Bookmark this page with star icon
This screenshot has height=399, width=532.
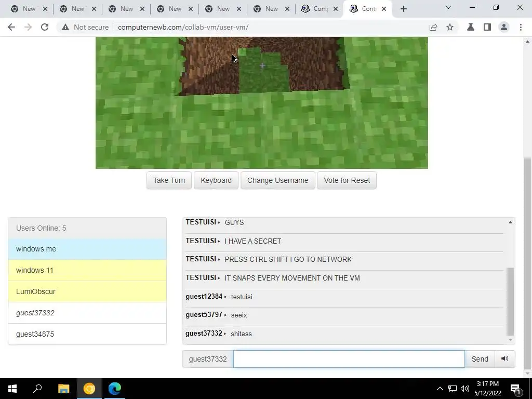click(450, 27)
